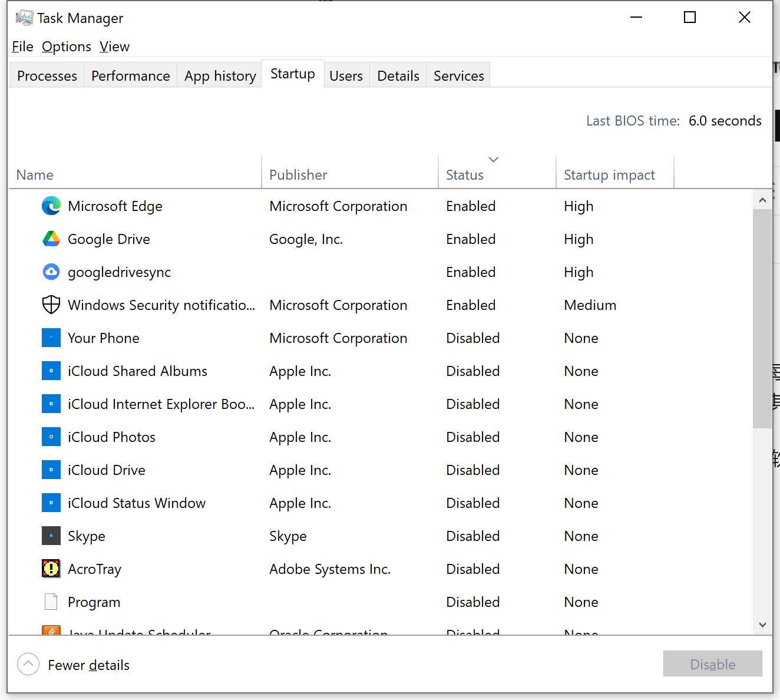This screenshot has width=780, height=700.
Task: Click the iCloud Drive icon
Action: tap(51, 470)
